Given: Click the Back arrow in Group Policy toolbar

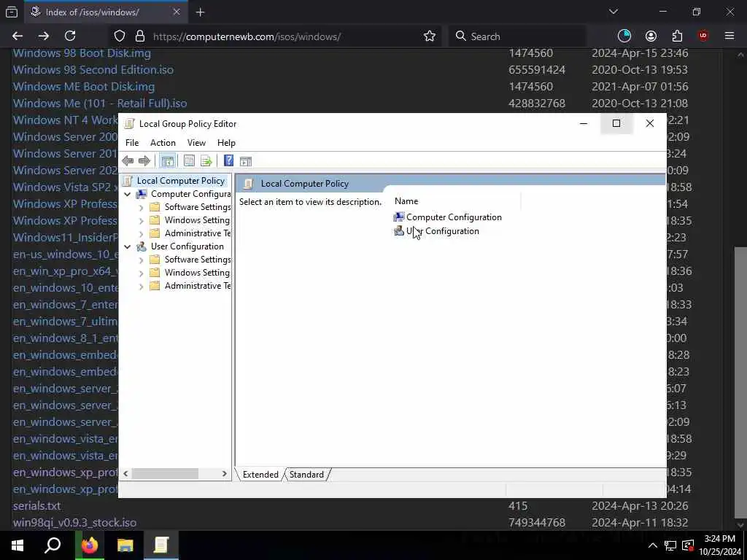Looking at the screenshot, I should 128,161.
